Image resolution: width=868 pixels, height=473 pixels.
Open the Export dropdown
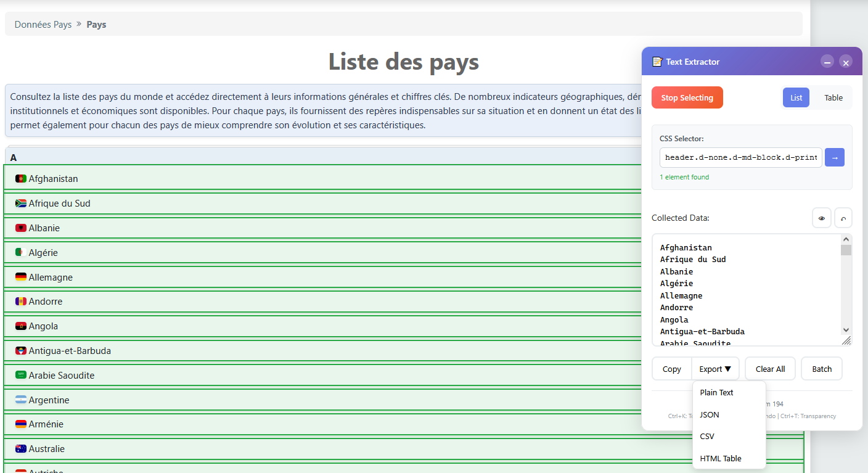tap(715, 369)
